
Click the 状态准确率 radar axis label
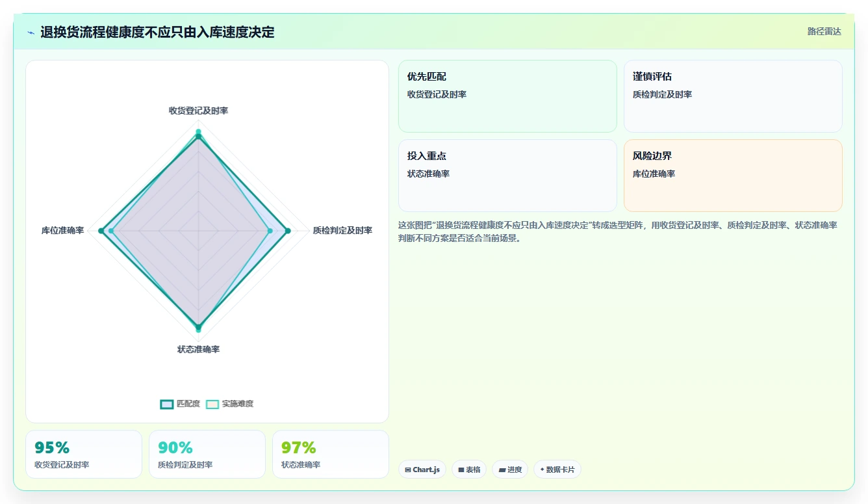tap(198, 349)
